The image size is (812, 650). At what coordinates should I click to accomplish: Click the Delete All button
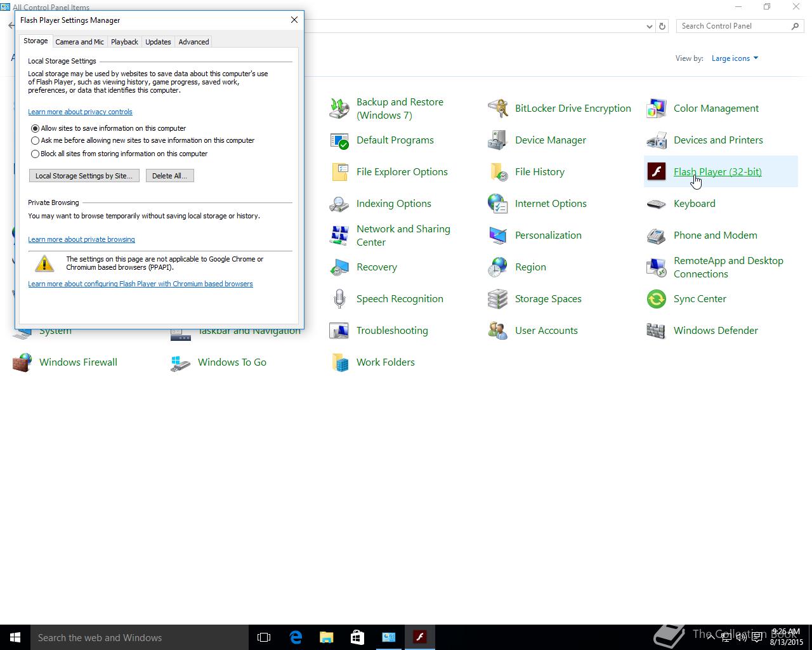170,176
